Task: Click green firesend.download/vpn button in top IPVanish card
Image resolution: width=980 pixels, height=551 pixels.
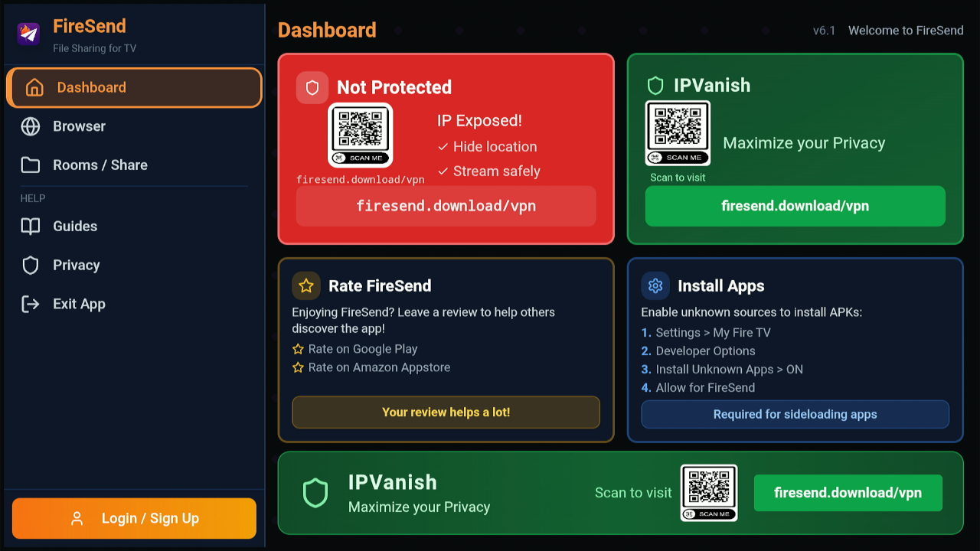Action: click(x=795, y=206)
